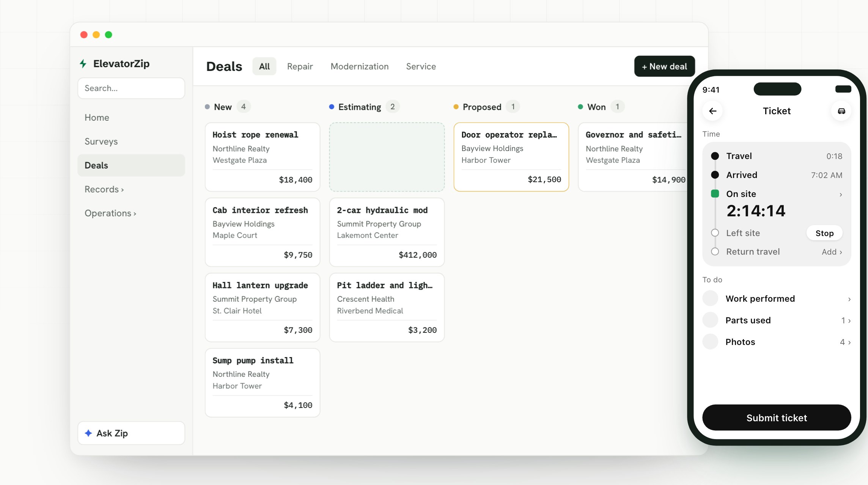Select the Left site radio circle

point(715,233)
